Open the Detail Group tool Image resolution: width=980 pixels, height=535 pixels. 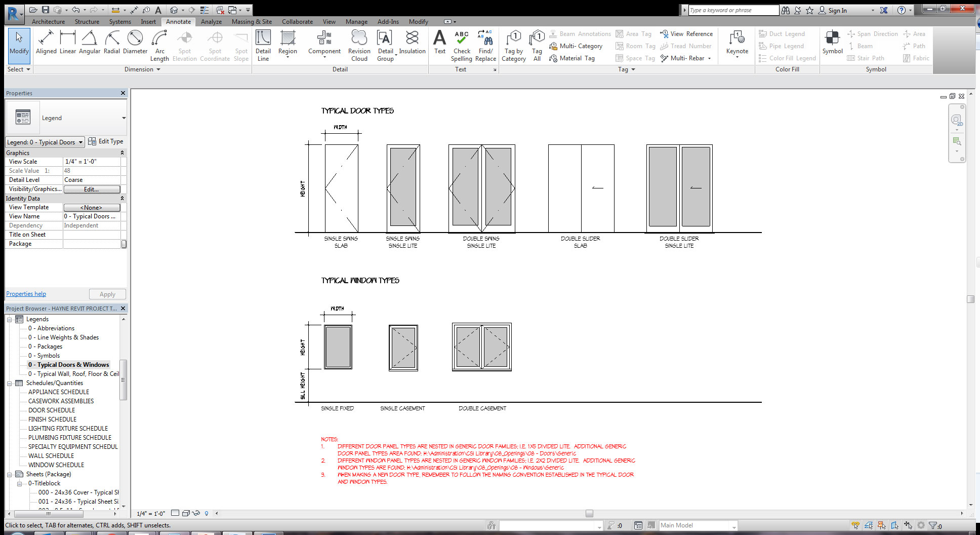coord(385,46)
